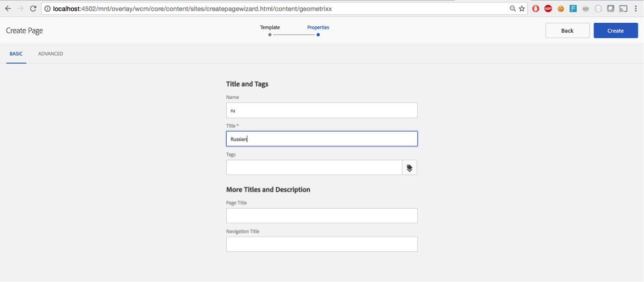Click the Navigation Title input box

(322, 244)
